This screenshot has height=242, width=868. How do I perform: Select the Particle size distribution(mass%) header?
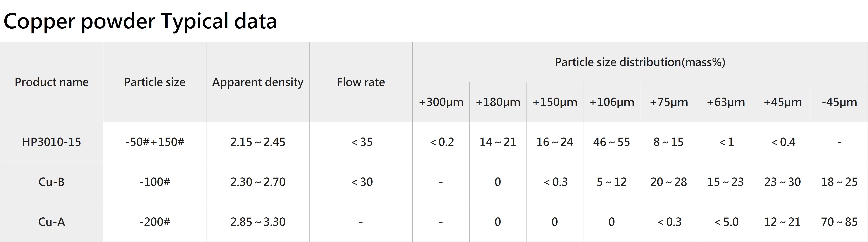point(640,62)
